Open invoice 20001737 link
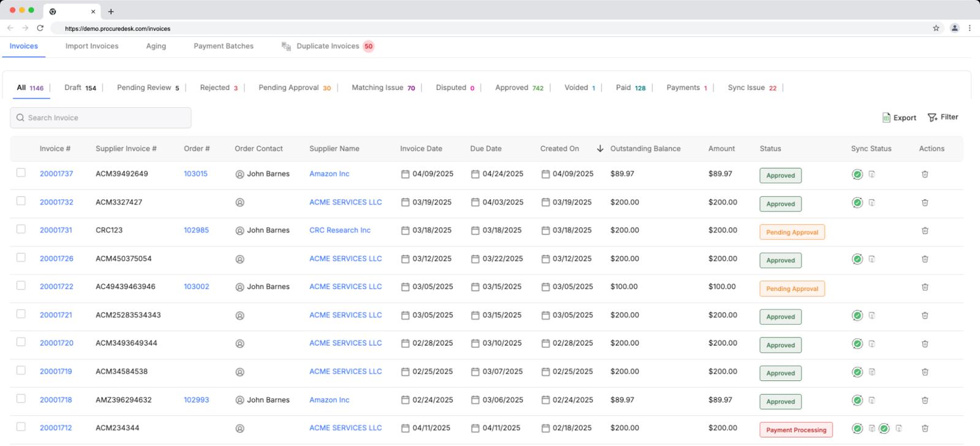 tap(56, 174)
